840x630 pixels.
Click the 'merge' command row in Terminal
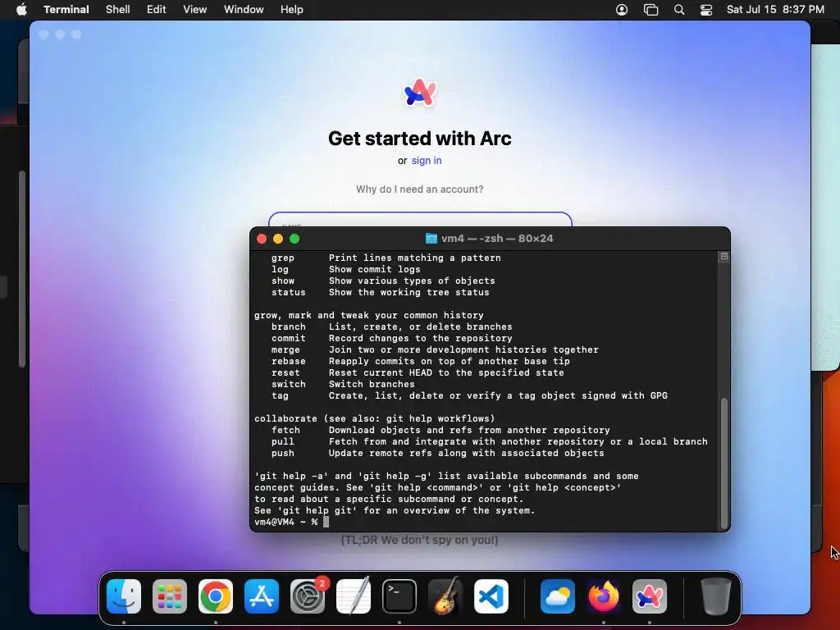[435, 349]
